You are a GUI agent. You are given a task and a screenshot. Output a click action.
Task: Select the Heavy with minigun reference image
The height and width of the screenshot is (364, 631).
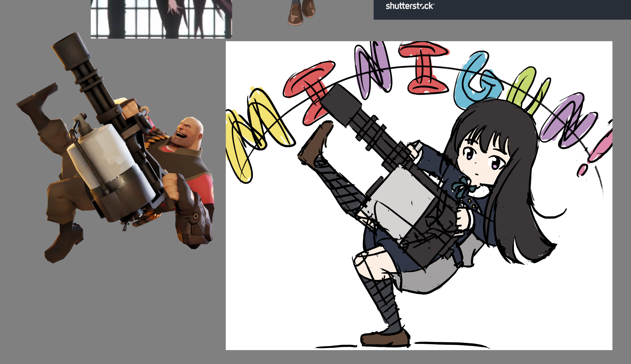point(115,147)
